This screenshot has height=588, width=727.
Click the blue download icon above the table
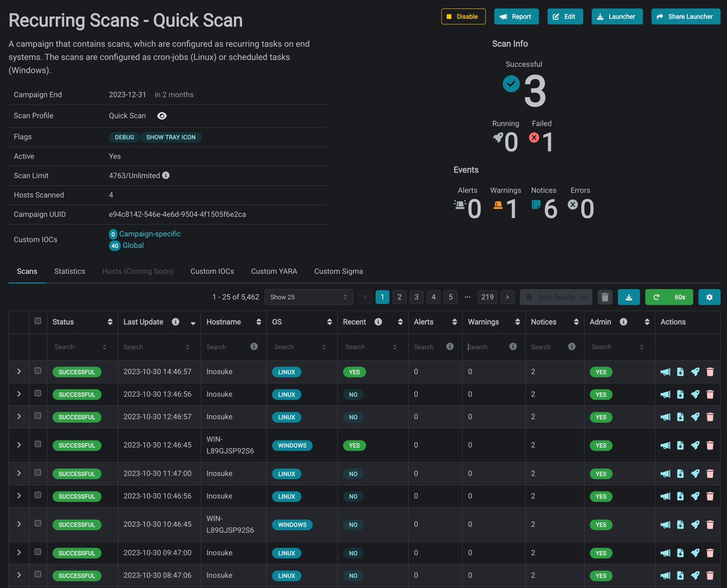tap(629, 297)
